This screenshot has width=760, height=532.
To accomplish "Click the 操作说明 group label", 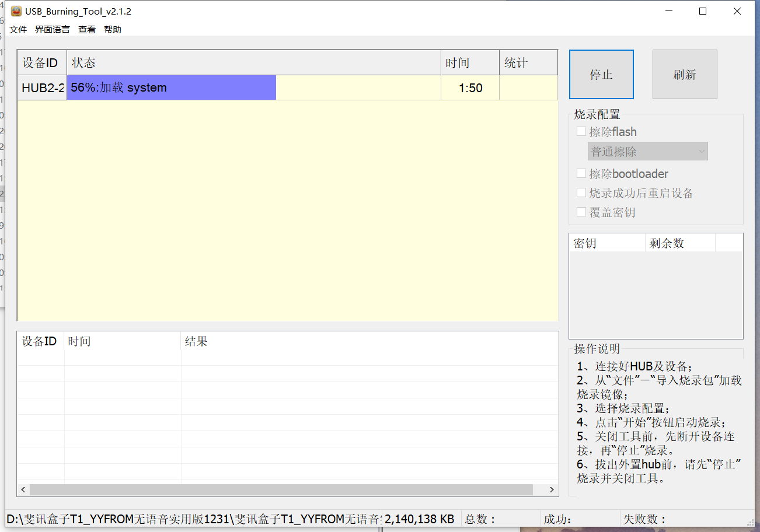I will point(597,349).
